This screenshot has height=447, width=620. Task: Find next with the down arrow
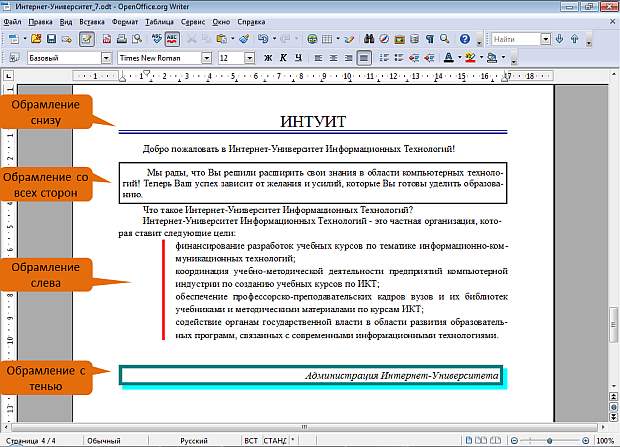[x=559, y=39]
